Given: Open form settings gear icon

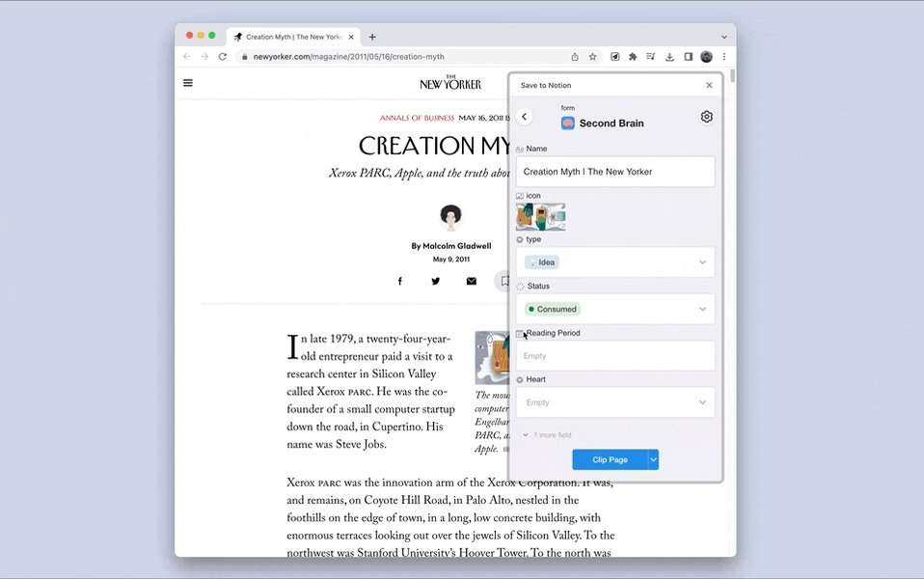Looking at the screenshot, I should click(707, 117).
